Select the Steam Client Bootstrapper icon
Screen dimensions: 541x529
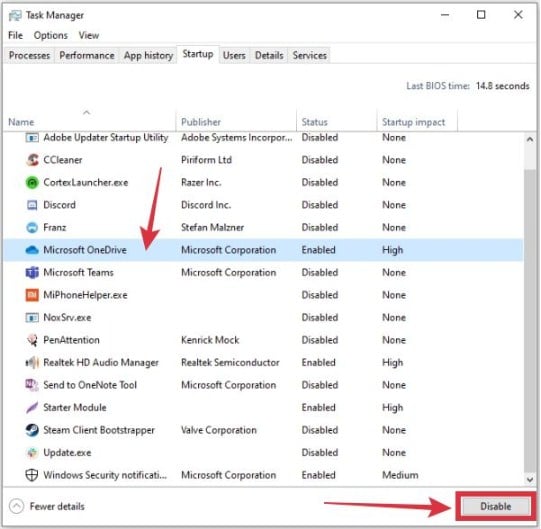tap(32, 430)
